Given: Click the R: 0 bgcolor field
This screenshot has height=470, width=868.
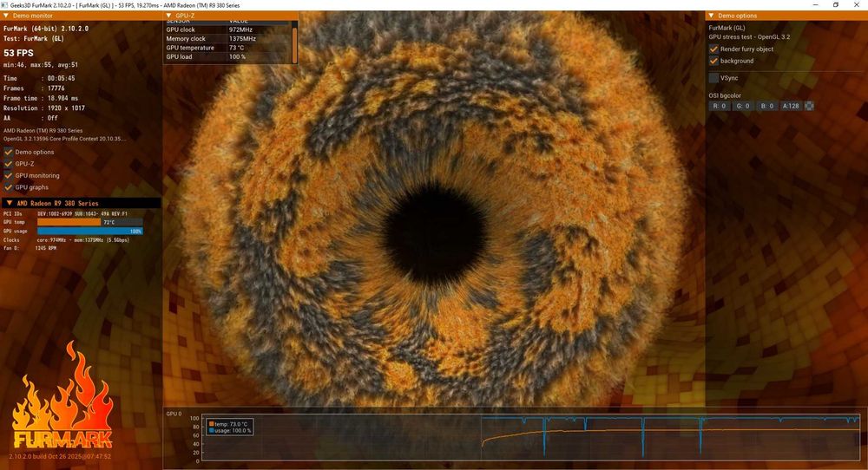Looking at the screenshot, I should tap(719, 106).
